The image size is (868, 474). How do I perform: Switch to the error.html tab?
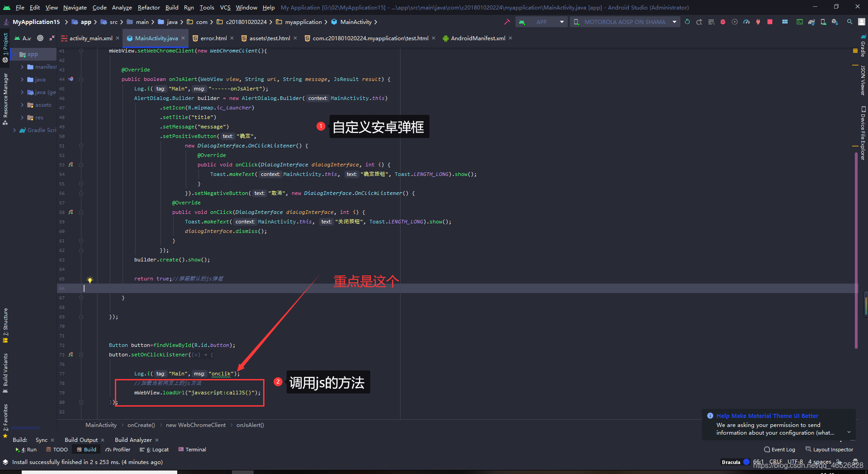[213, 38]
